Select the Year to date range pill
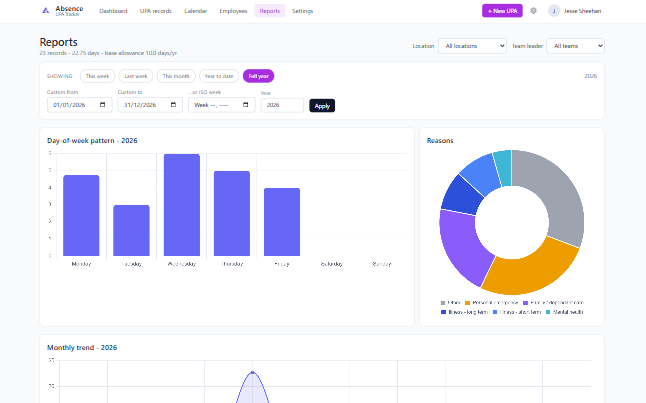Image resolution: width=646 pixels, height=403 pixels. 219,76
